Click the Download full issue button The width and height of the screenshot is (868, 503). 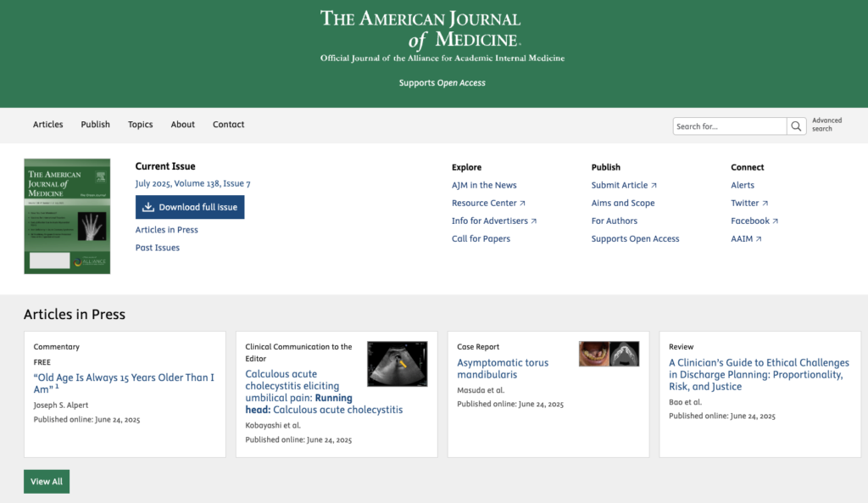[190, 207]
